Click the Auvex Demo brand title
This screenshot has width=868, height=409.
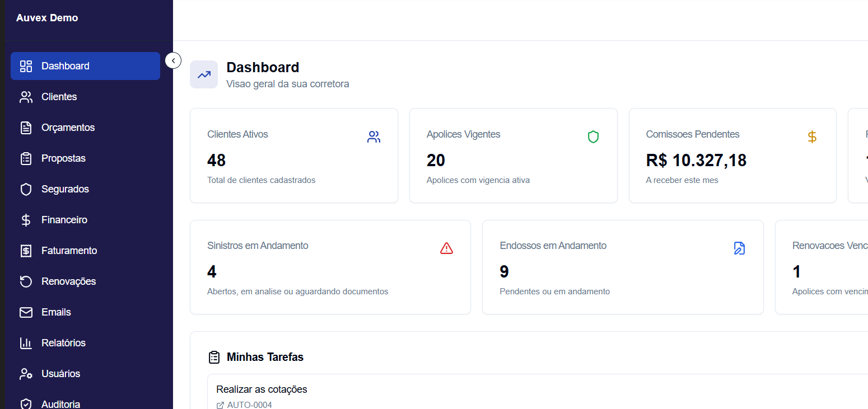[47, 18]
